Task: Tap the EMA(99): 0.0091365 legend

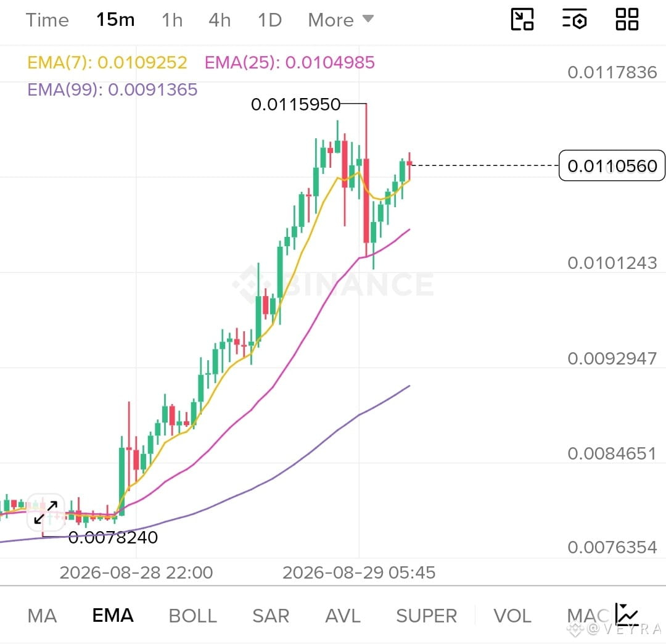Action: pos(113,89)
